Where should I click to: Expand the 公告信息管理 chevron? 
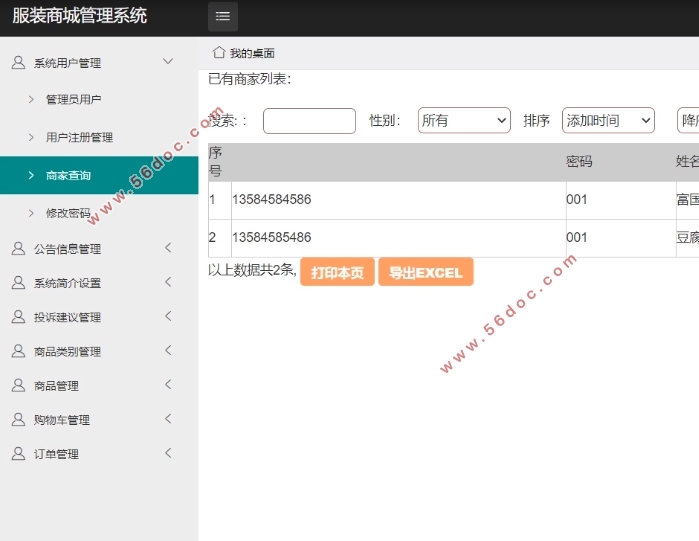(168, 247)
